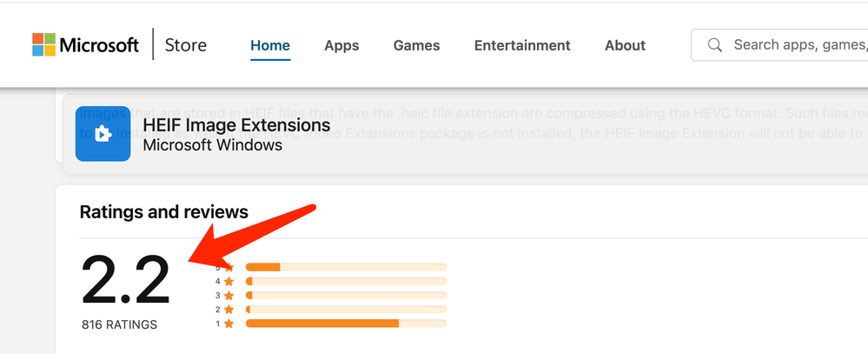Image resolution: width=868 pixels, height=354 pixels.
Task: Click the HEIF Image Extensions app icon
Action: pyautogui.click(x=103, y=134)
